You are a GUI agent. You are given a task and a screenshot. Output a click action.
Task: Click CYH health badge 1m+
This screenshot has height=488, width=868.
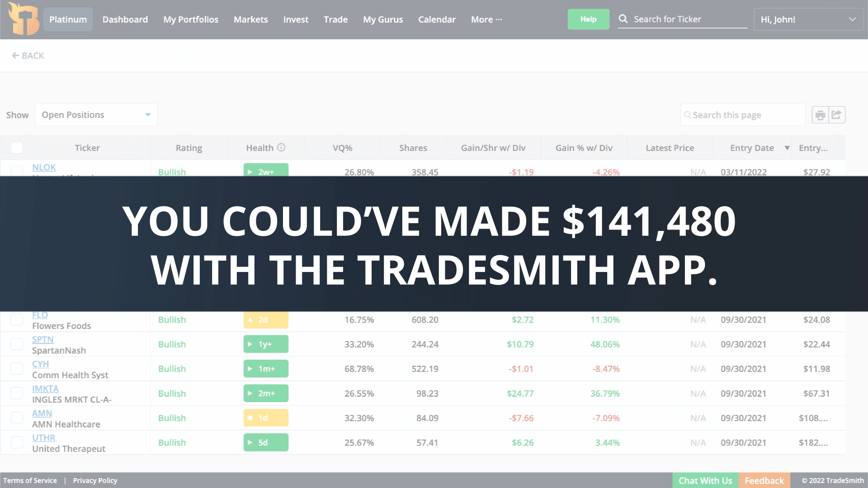266,369
